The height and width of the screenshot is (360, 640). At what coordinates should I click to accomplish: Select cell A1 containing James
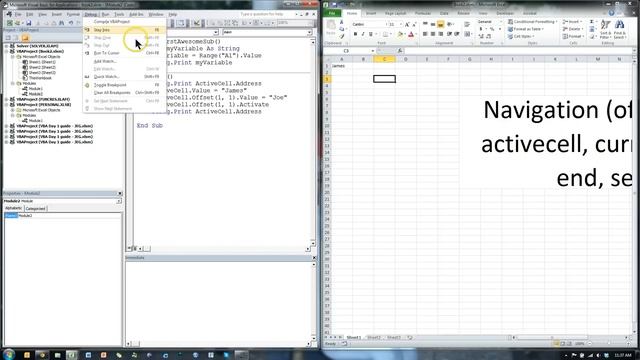[x=342, y=66]
